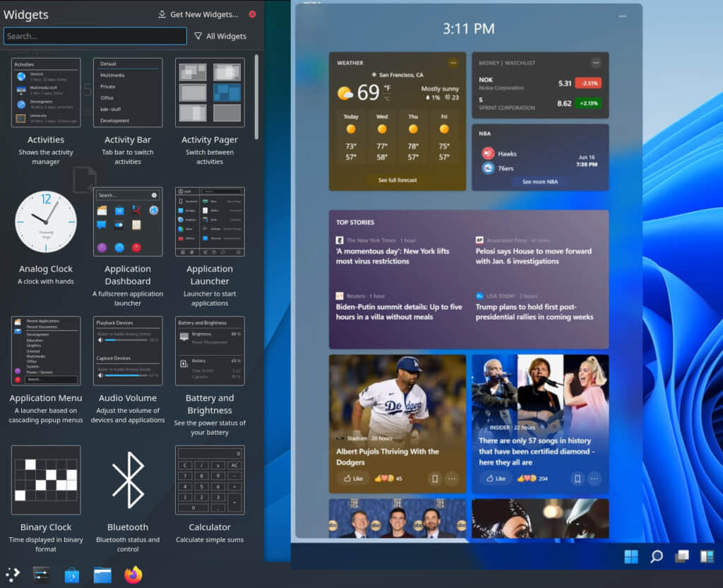The image size is (723, 588).
Task: Select the Binary Clock widget icon
Action: (46, 480)
